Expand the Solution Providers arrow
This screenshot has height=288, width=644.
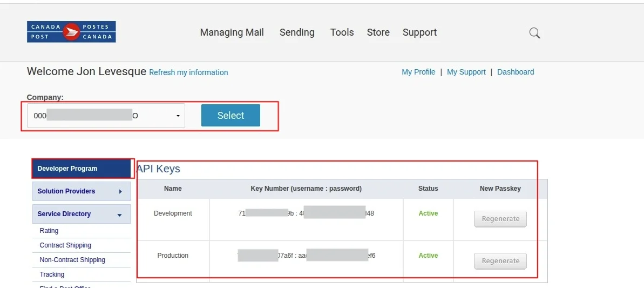(x=120, y=191)
